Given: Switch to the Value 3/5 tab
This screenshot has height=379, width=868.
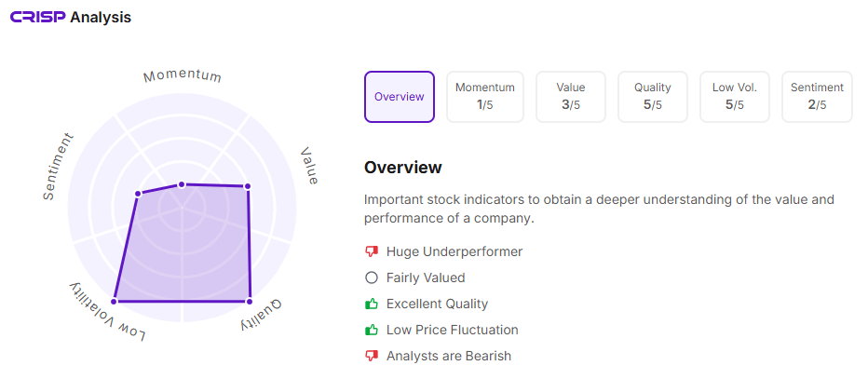Looking at the screenshot, I should click(x=571, y=97).
